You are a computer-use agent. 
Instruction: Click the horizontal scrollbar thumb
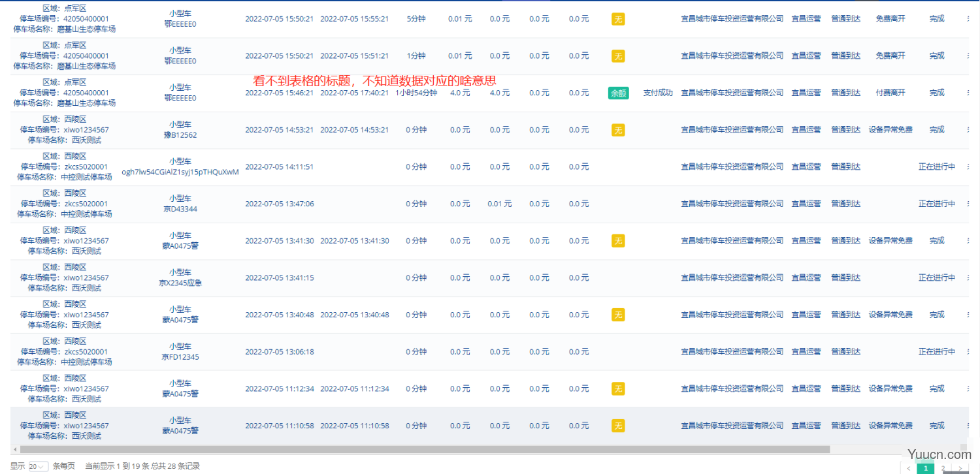coord(425,449)
